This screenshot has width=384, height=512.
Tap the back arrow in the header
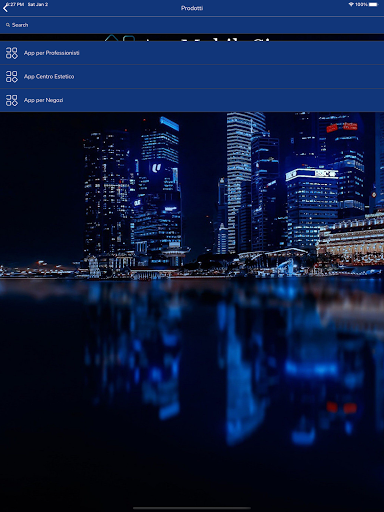pos(5,8)
